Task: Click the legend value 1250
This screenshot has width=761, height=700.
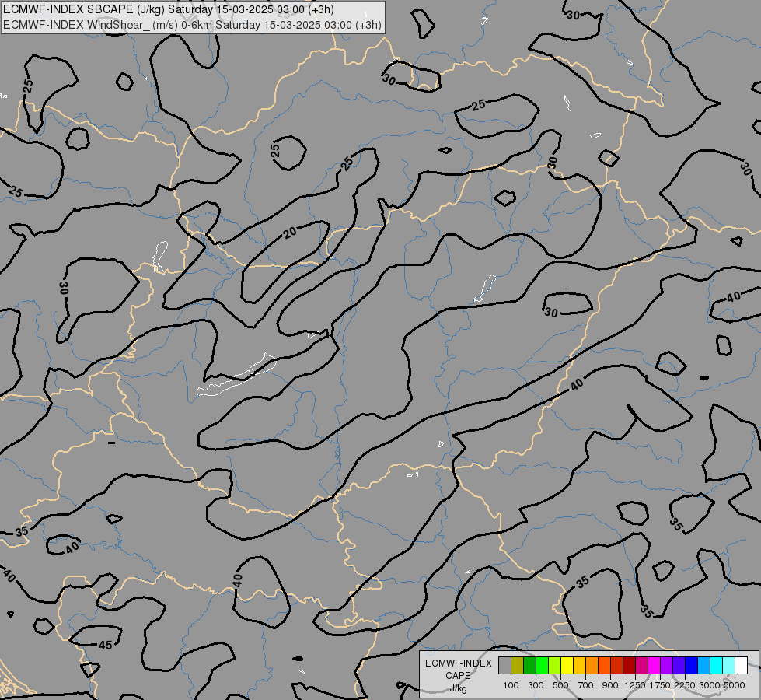Action: click(635, 685)
